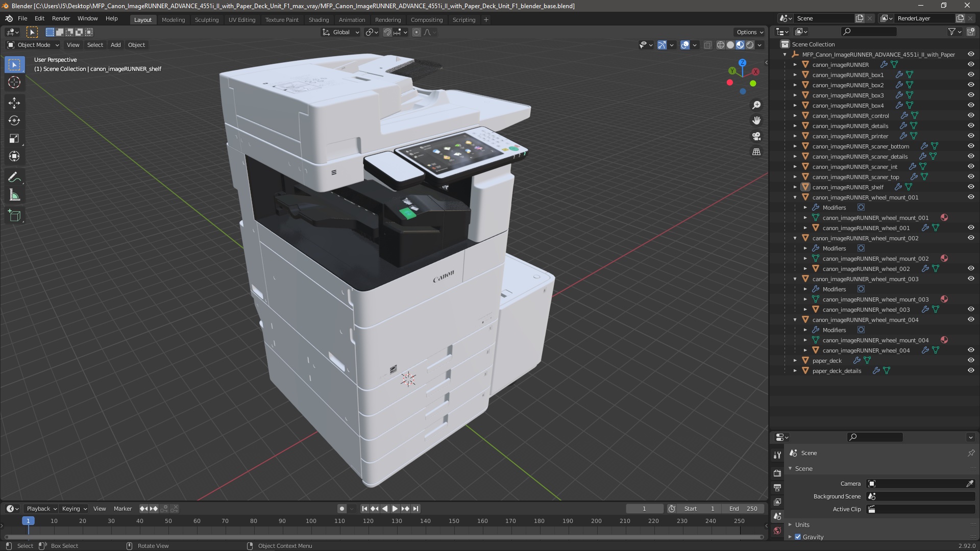Open the Object Mode dropdown
Screen dimensions: 980x551
click(x=33, y=45)
